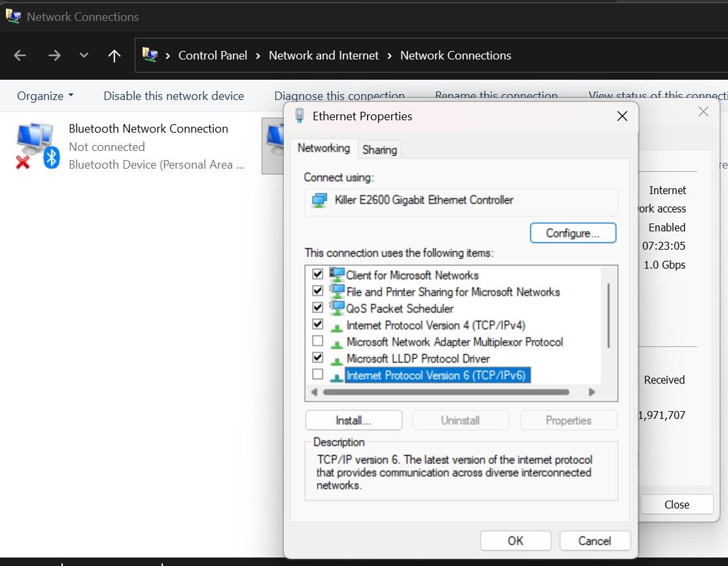The width and height of the screenshot is (728, 566).
Task: Switch to the Sharing tab
Action: point(380,150)
